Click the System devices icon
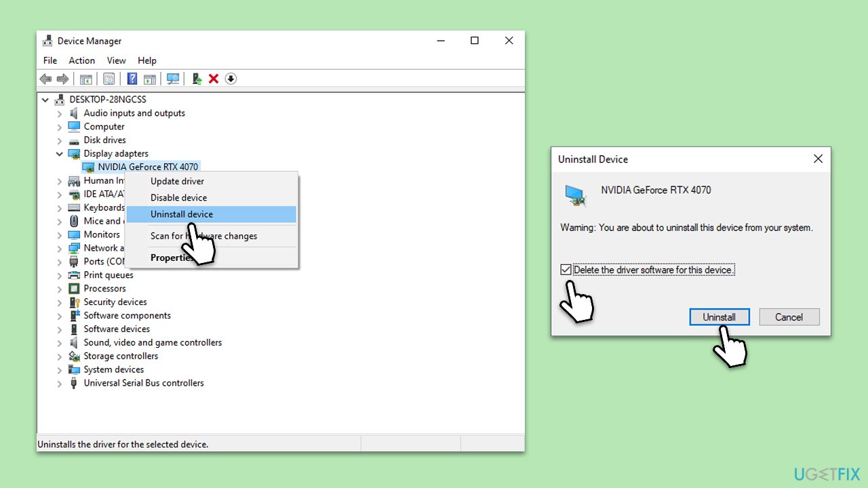The image size is (868, 488). coord(74,370)
